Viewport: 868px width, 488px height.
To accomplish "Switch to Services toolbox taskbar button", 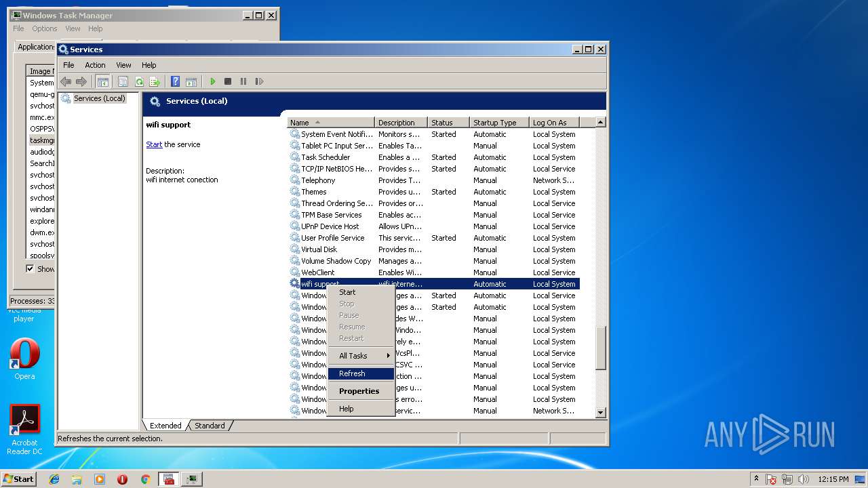I will click(169, 479).
